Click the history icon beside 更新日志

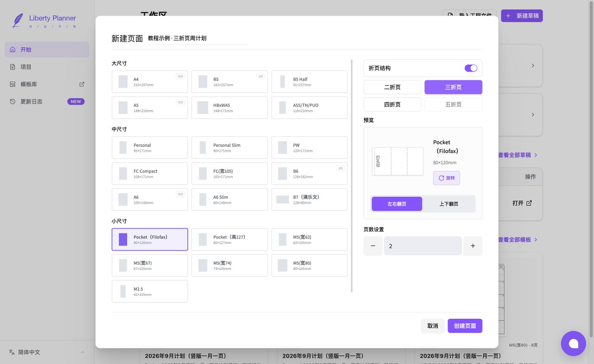[13, 102]
